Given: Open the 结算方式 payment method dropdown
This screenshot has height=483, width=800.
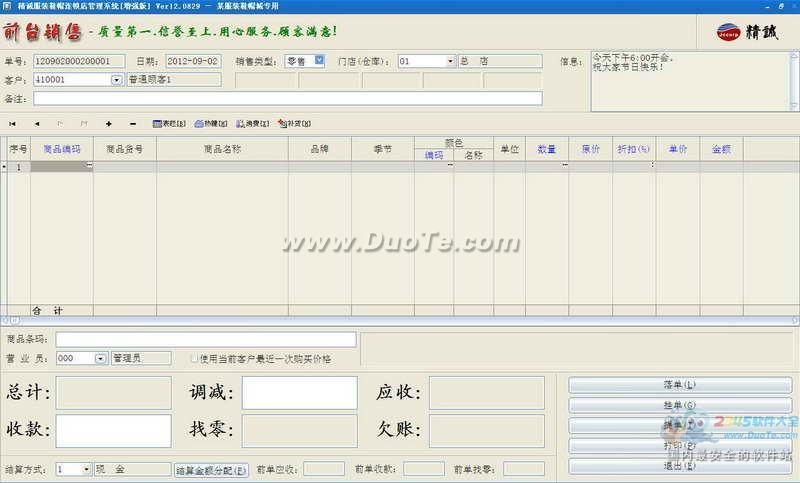Looking at the screenshot, I should coord(86,469).
